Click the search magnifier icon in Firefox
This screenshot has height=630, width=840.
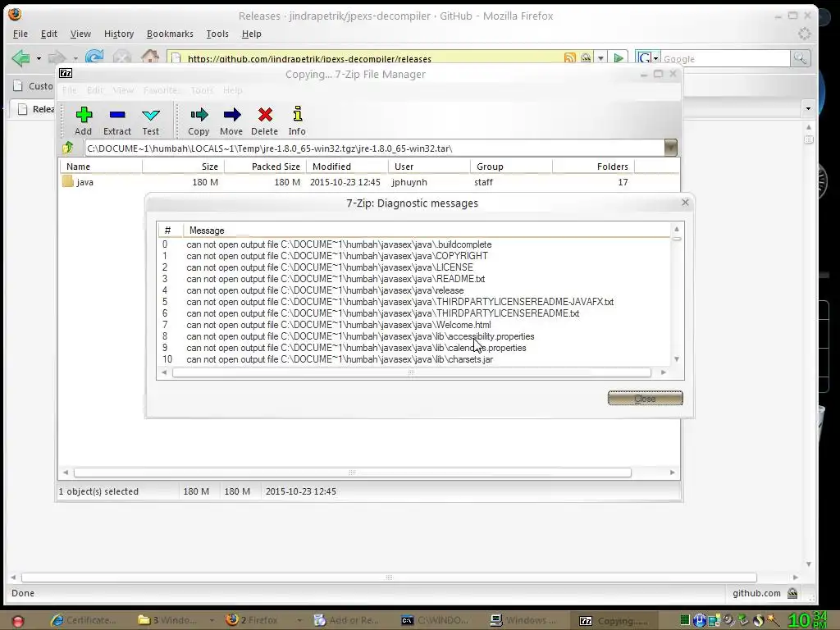(800, 58)
